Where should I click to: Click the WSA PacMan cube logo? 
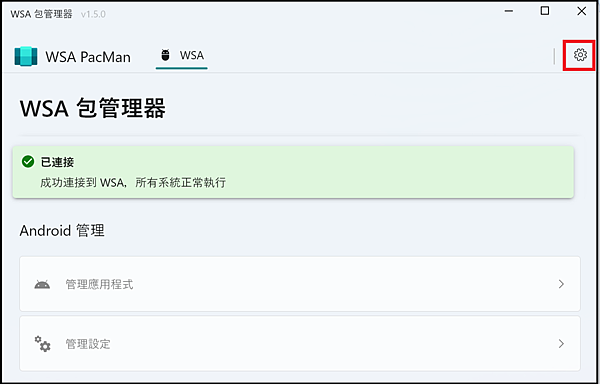tap(26, 56)
